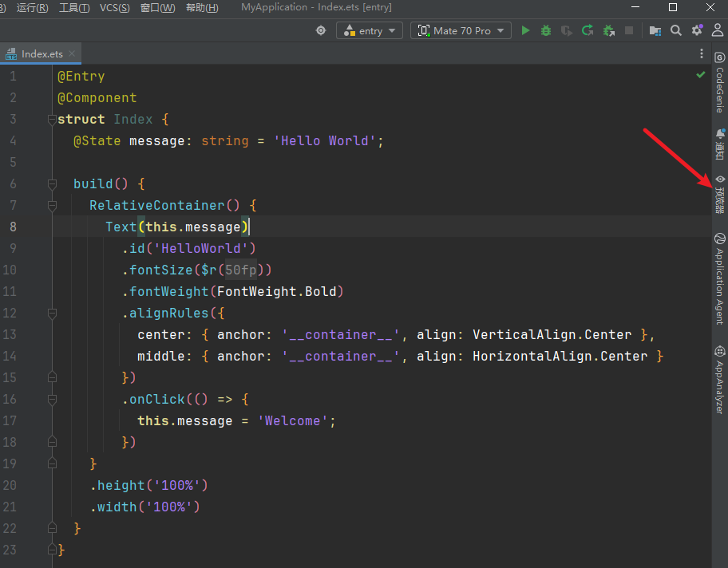Click HorizontalAlign.Center on line 14
The image size is (728, 568).
click(x=560, y=357)
